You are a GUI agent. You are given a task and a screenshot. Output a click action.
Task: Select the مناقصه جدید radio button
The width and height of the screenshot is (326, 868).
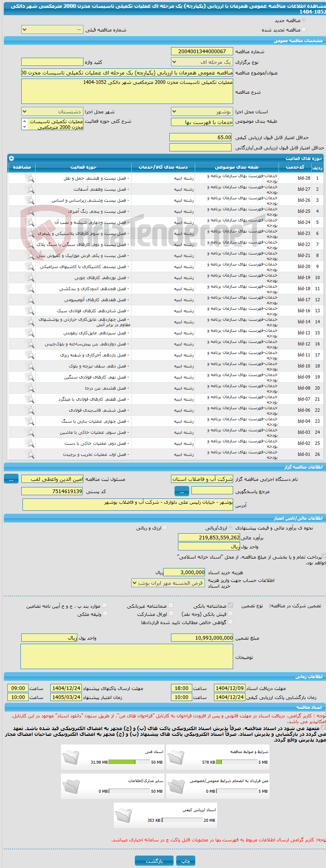tap(304, 20)
